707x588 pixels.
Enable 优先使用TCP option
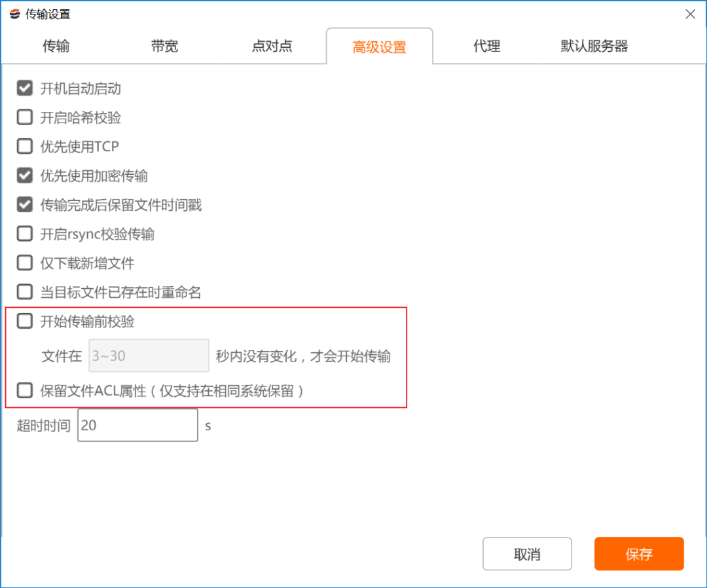click(24, 146)
